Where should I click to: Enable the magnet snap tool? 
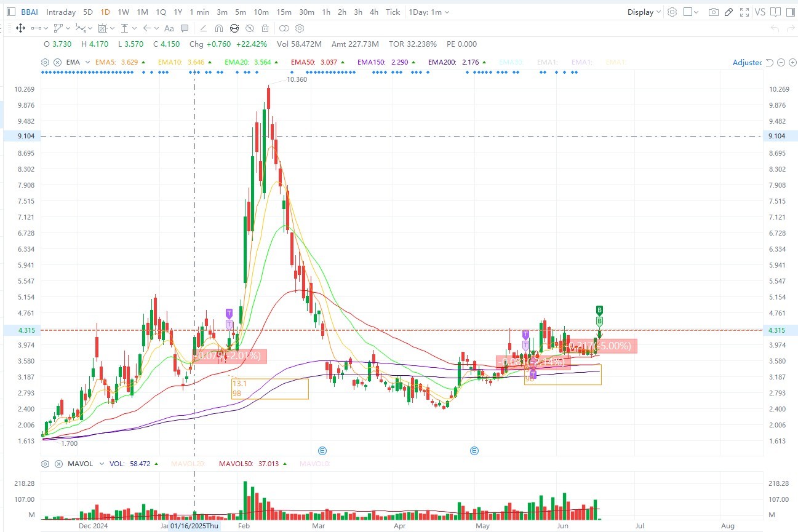click(x=218, y=28)
